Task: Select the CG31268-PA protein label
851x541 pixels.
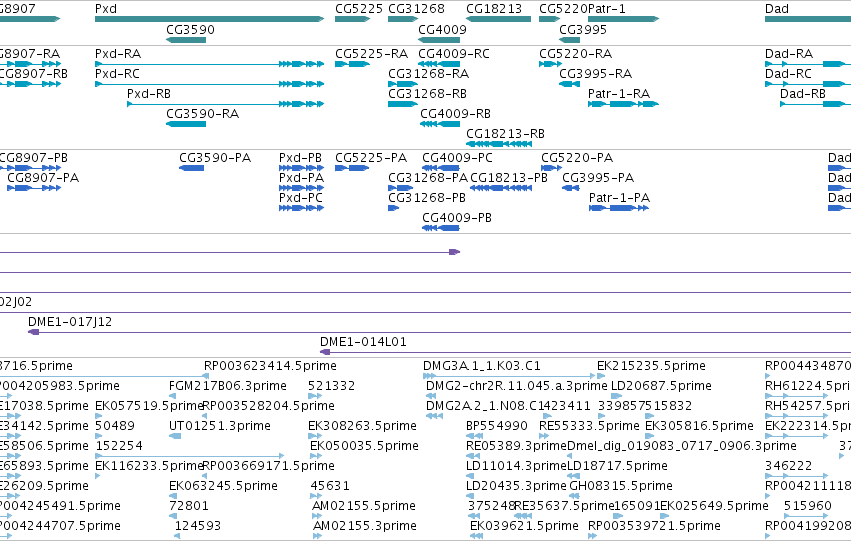Action: click(428, 178)
